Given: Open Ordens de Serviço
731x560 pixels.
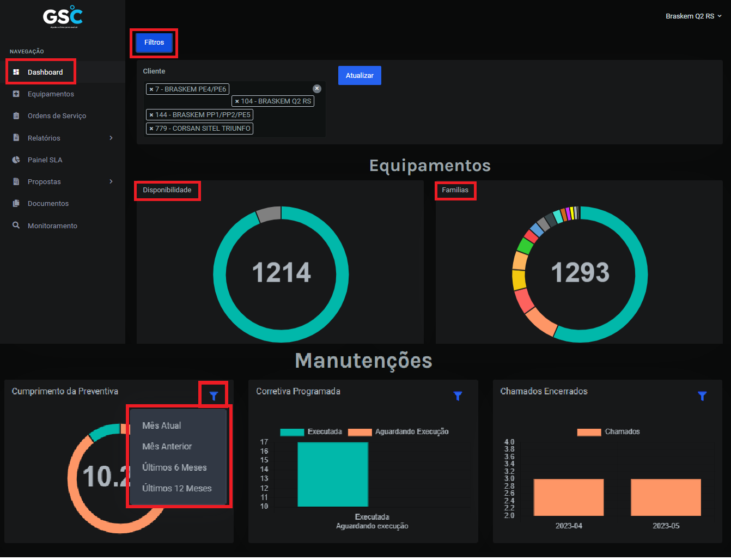Looking at the screenshot, I should pos(63,115).
